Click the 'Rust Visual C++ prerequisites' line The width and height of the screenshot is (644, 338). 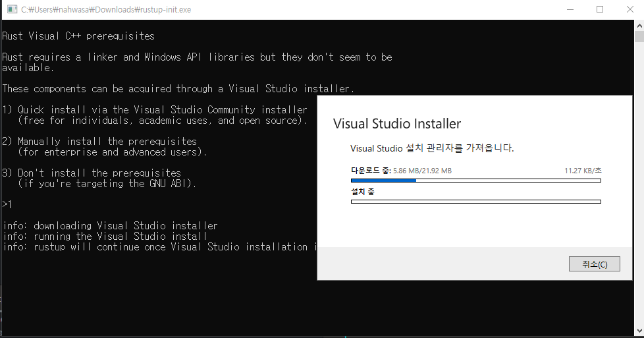point(78,36)
